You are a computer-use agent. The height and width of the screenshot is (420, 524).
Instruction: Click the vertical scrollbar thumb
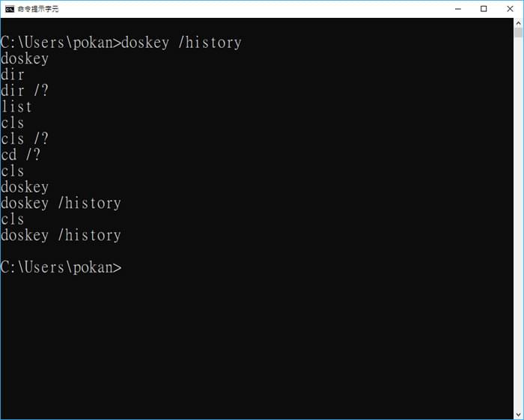(x=518, y=33)
